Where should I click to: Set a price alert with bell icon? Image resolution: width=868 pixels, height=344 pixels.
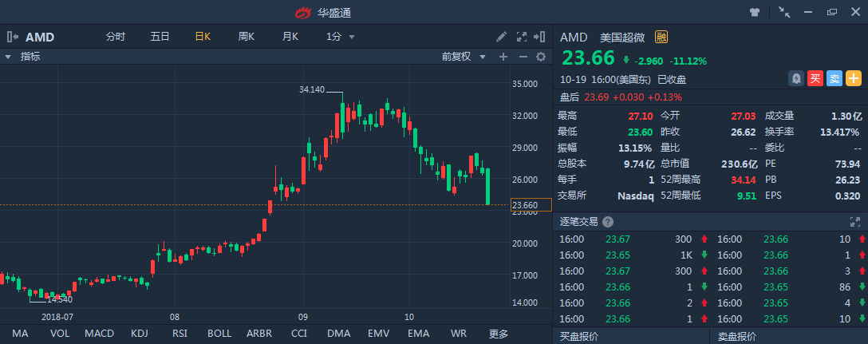pos(795,78)
